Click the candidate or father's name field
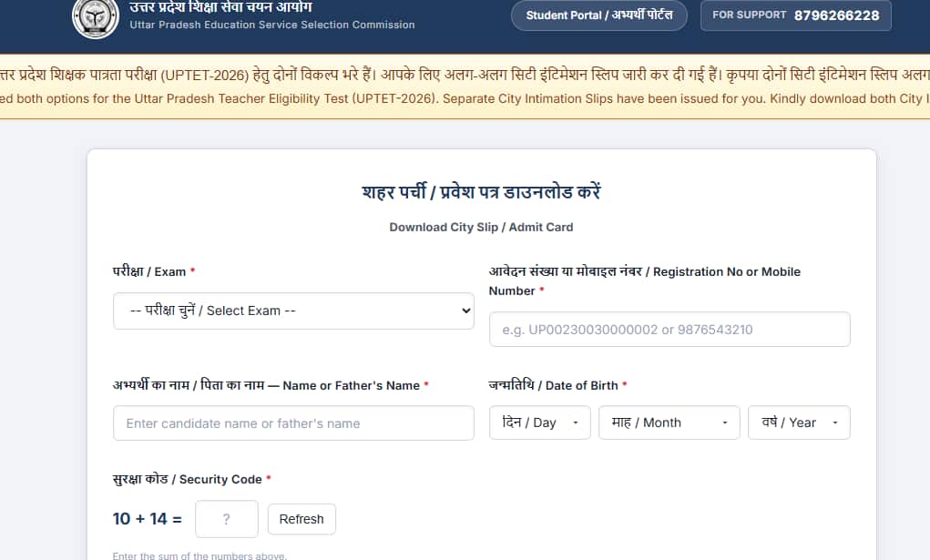This screenshot has height=560, width=930. 293,423
